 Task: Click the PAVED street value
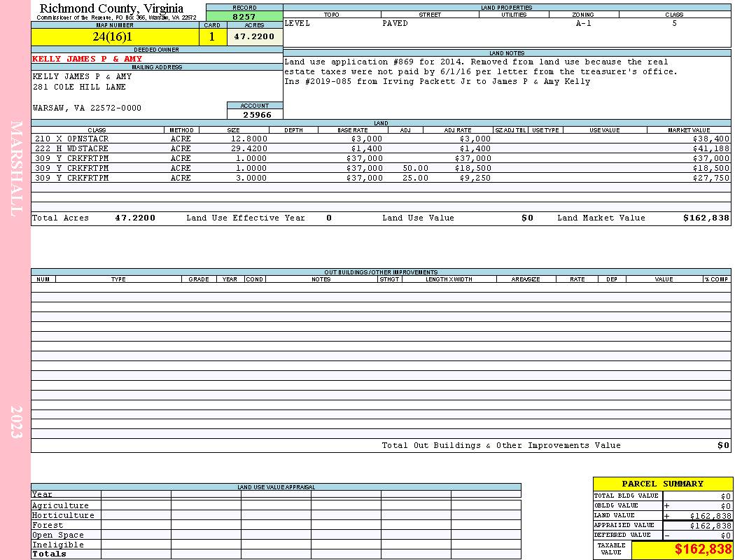395,23
